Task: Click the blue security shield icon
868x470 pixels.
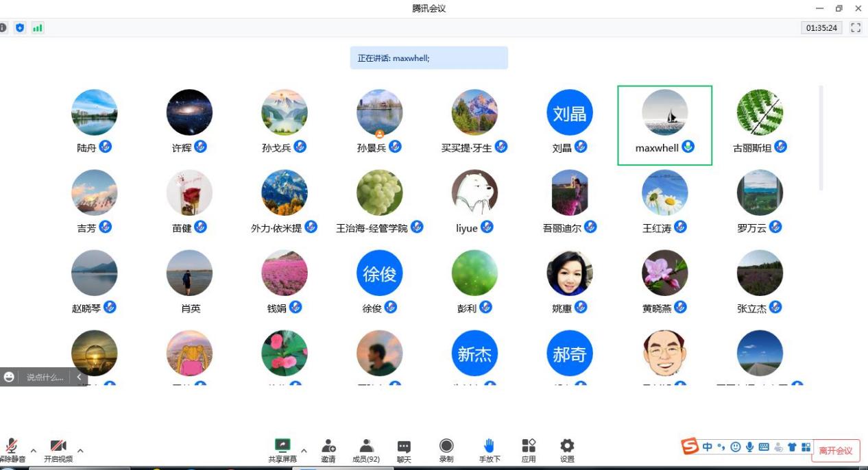Action: [x=20, y=28]
